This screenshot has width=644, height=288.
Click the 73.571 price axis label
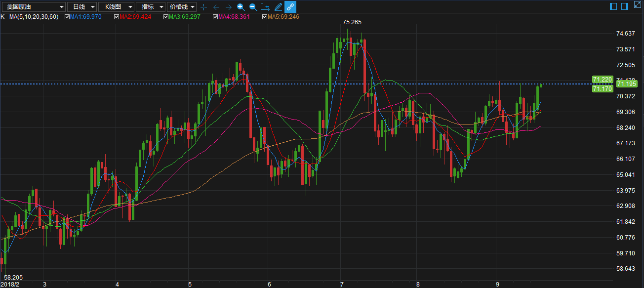(x=626, y=49)
